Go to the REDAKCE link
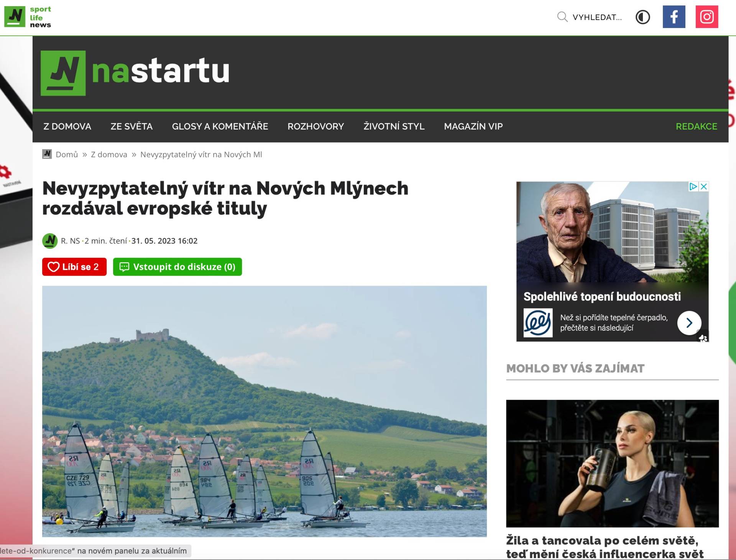 (696, 126)
